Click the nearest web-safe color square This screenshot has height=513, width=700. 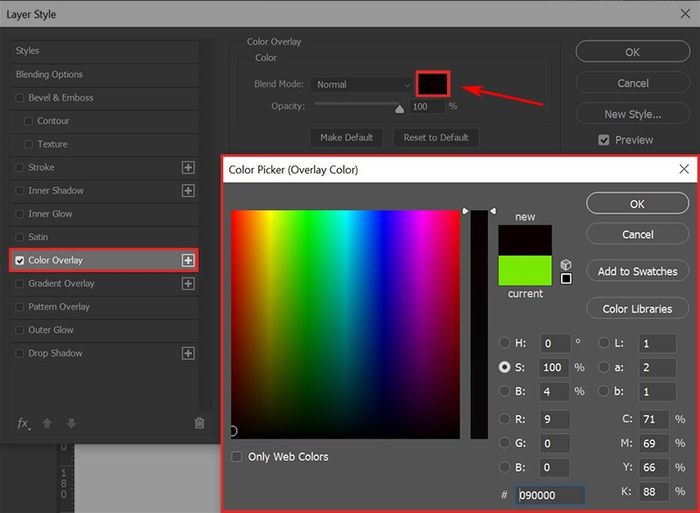tap(566, 279)
